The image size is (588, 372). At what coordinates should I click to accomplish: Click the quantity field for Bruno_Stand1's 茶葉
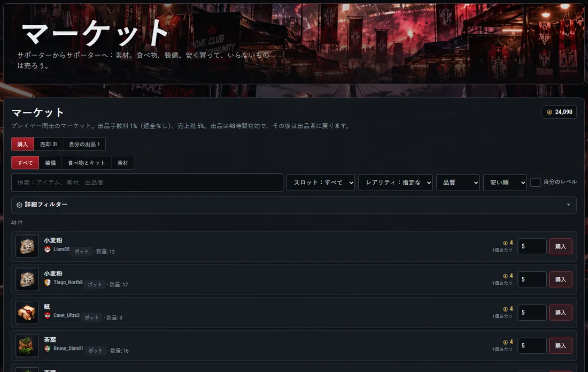click(x=532, y=345)
